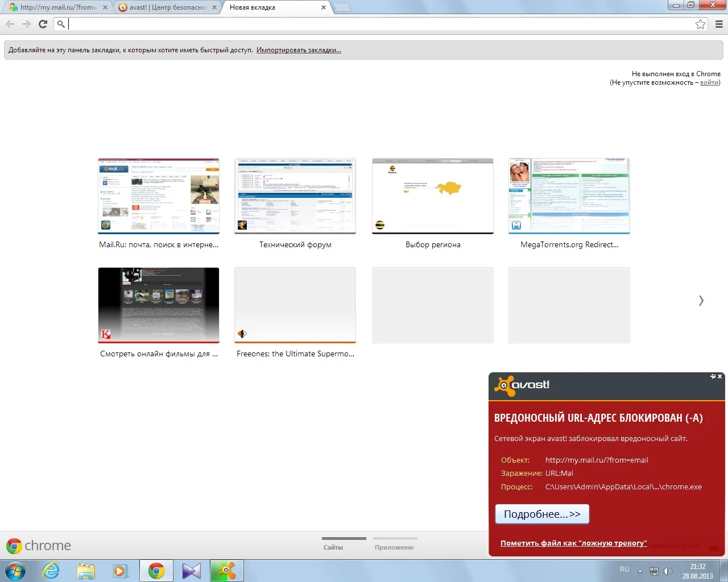Pin the avast! alert popup

(713, 376)
